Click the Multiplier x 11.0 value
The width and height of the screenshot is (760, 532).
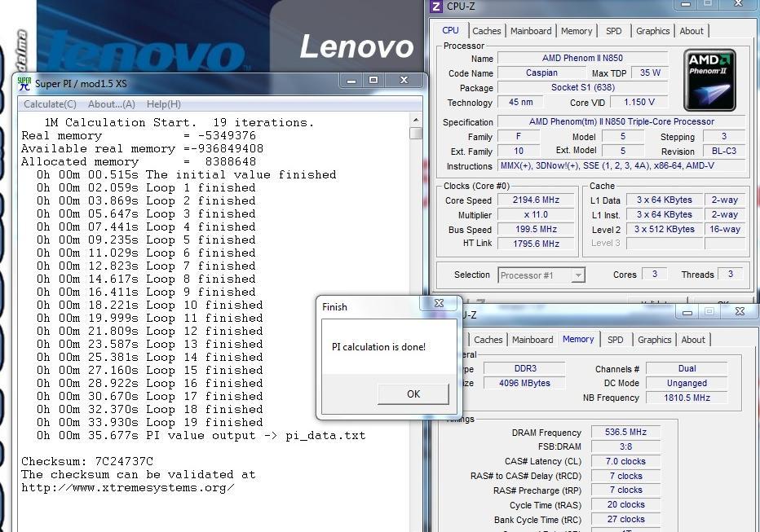536,215
